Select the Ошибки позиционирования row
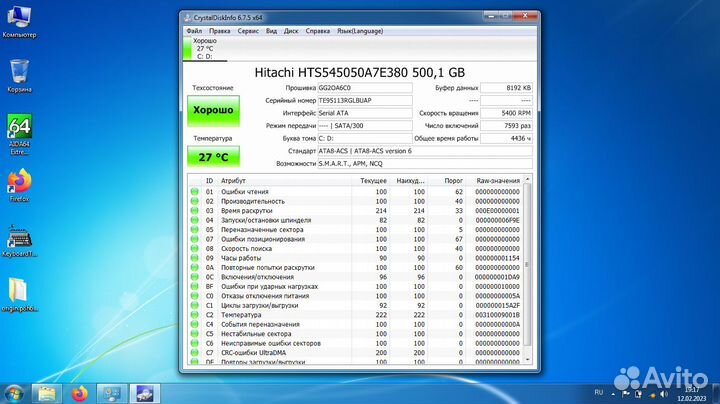Image resolution: width=720 pixels, height=404 pixels. pyautogui.click(x=355, y=239)
